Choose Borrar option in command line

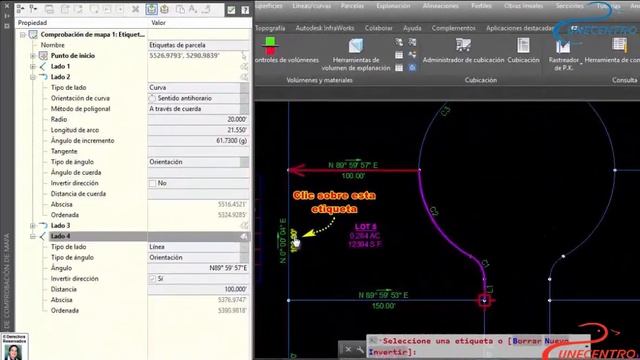click(x=527, y=341)
